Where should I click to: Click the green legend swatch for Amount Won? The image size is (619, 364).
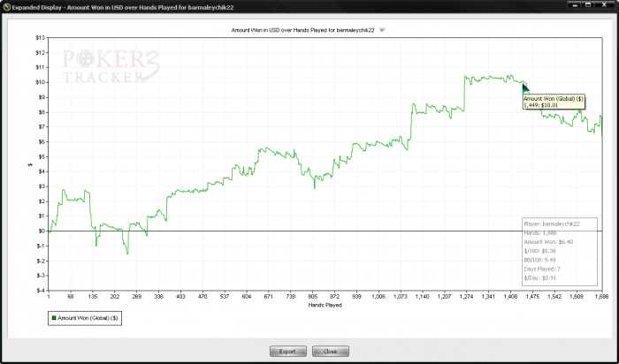point(54,317)
